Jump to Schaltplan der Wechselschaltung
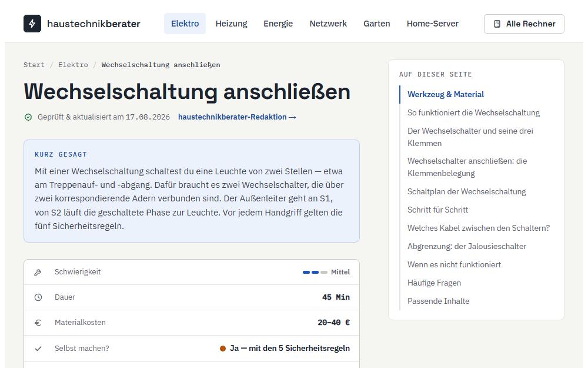588x368 pixels. (466, 191)
